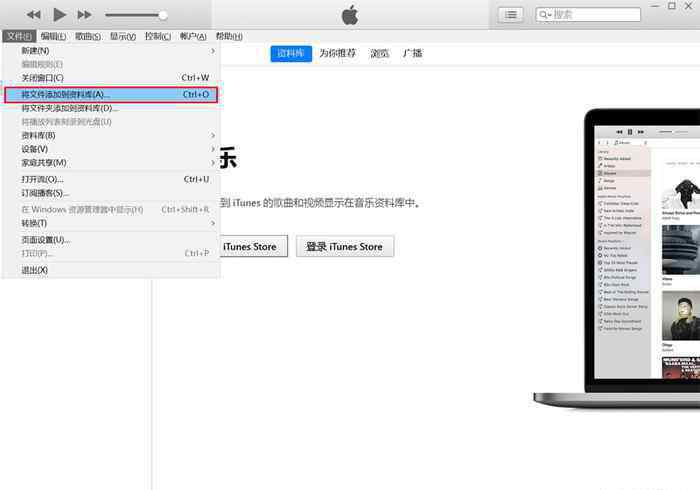Click the 登录 iTunes Store button
Viewport: 700px width, 490px height.
click(345, 246)
